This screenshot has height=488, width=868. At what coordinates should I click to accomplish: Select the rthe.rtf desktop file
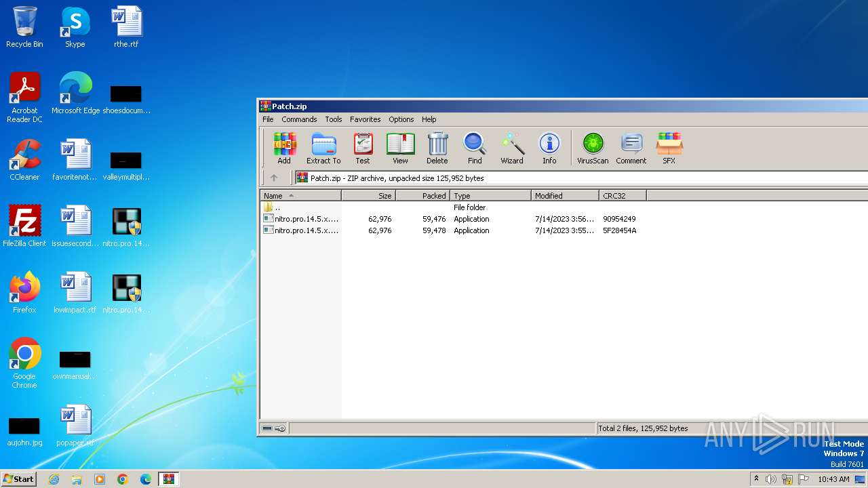(126, 28)
